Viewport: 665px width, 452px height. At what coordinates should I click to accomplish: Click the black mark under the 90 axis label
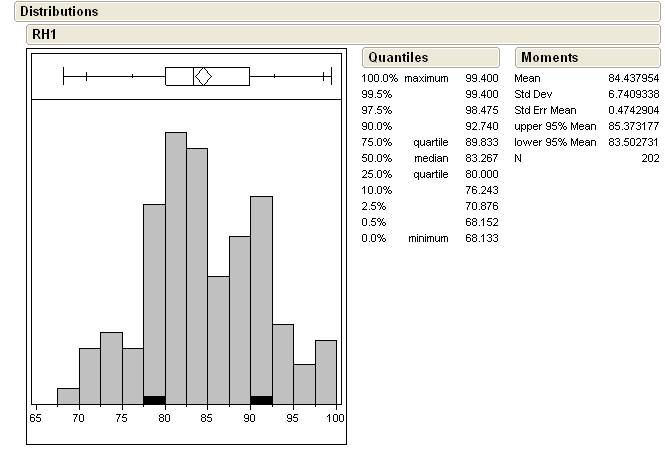pos(261,400)
